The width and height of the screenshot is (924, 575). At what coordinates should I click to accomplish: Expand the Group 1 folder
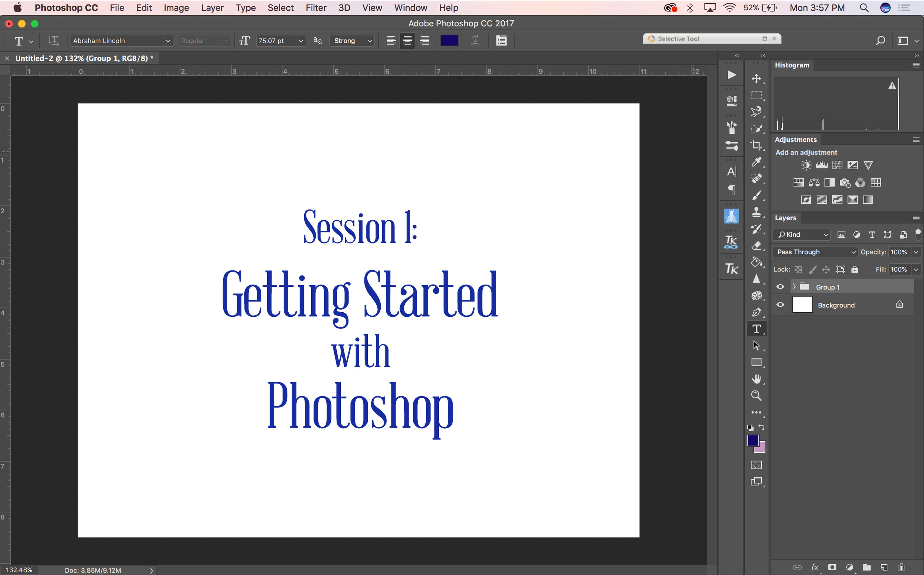(794, 286)
